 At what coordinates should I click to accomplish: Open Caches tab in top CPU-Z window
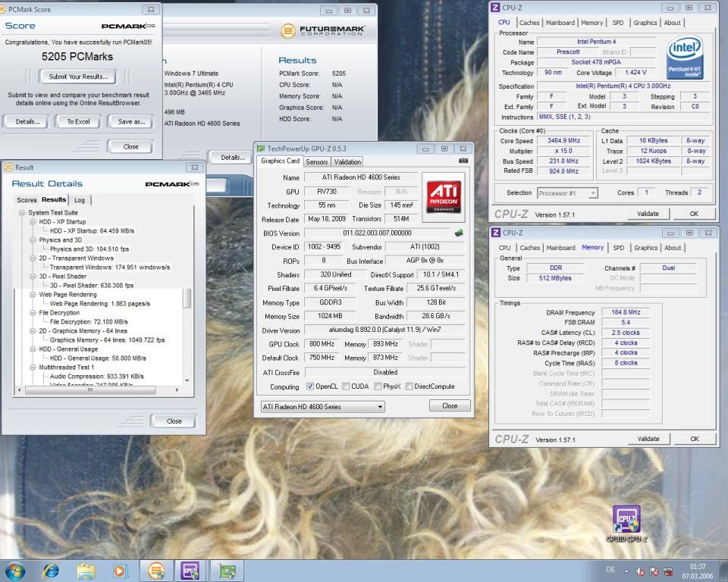coord(529,22)
